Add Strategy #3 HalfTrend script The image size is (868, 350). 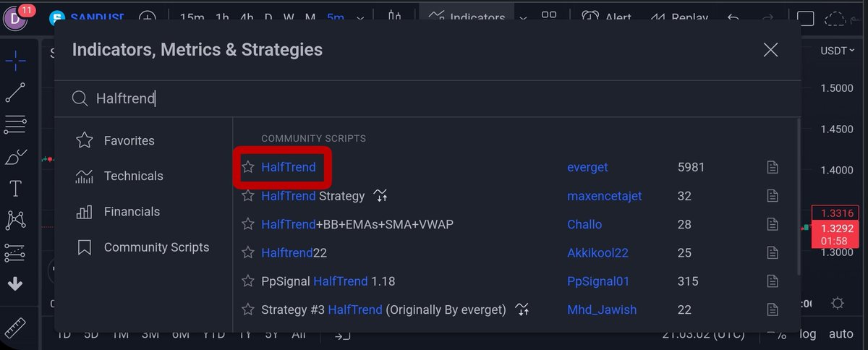point(383,310)
